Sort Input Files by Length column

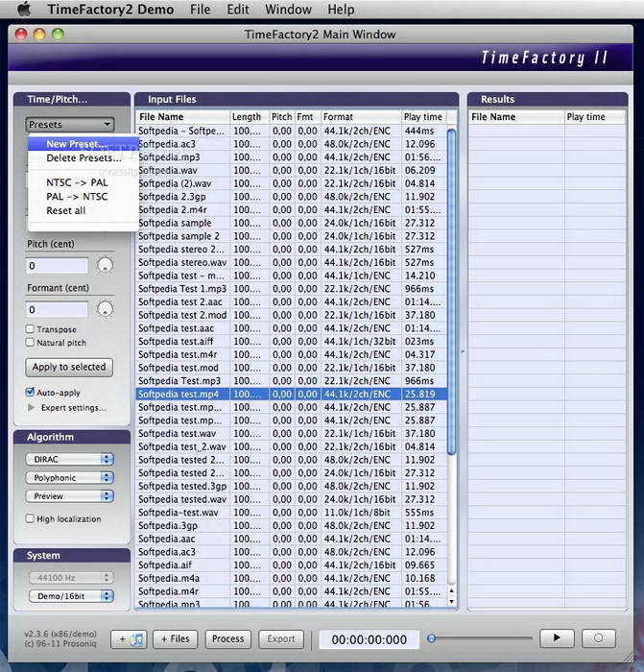pyautogui.click(x=250, y=117)
